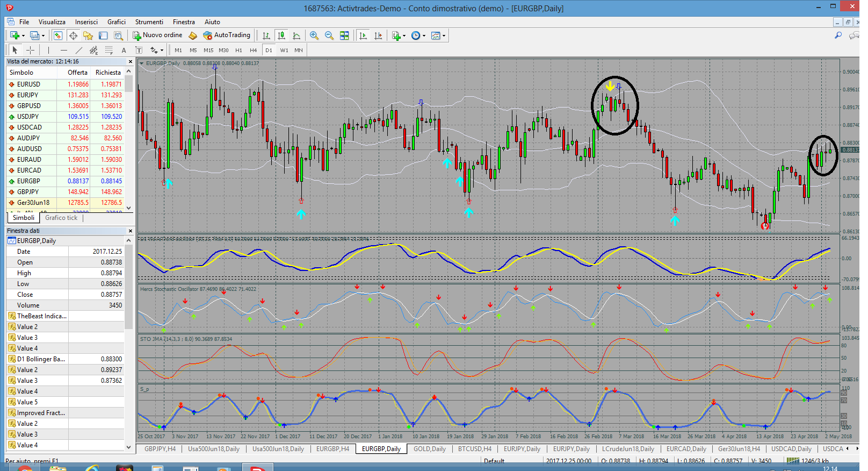The height and width of the screenshot is (471, 868).
Task: Select Ger30Jun18 symbol row
Action: pos(65,203)
